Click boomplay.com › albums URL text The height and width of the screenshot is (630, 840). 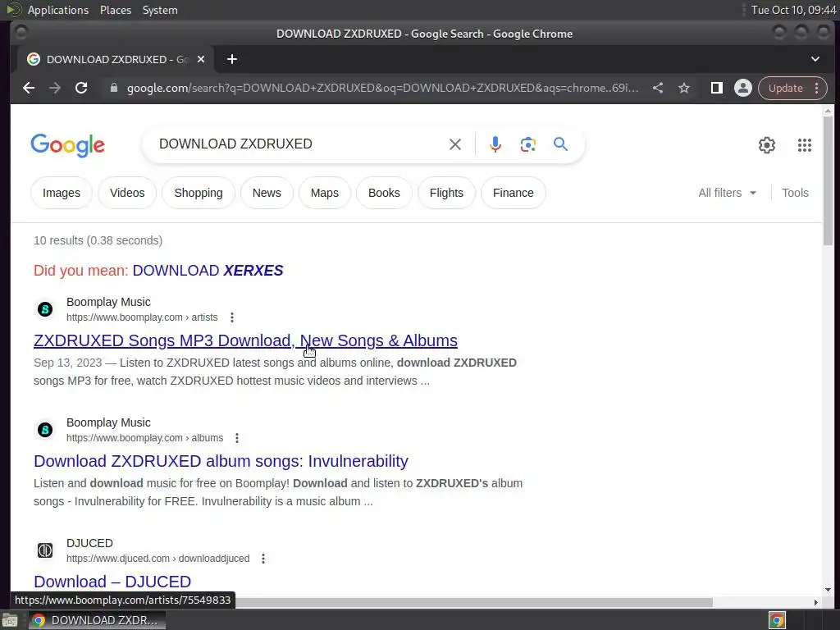click(144, 438)
